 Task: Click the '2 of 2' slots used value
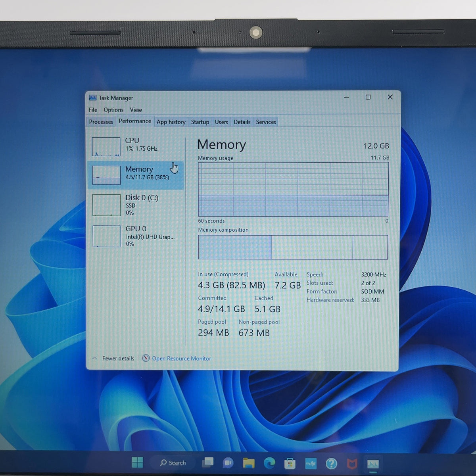[x=368, y=283]
